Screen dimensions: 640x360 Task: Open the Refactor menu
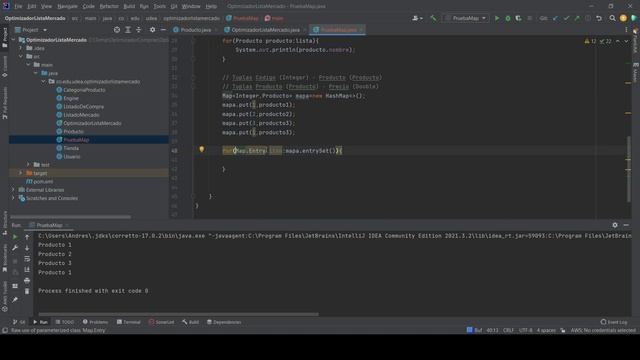[109, 6]
